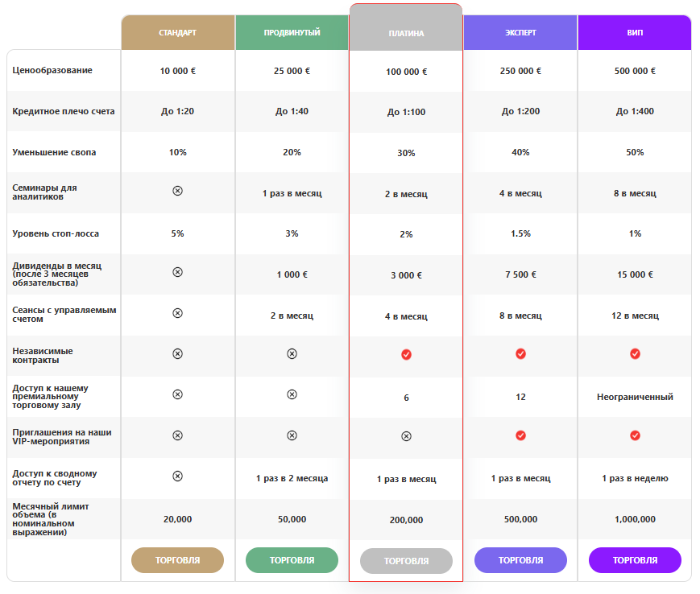Click the ВИП red checkmark for independent contracts
This screenshot has height=594, width=700.
point(635,353)
